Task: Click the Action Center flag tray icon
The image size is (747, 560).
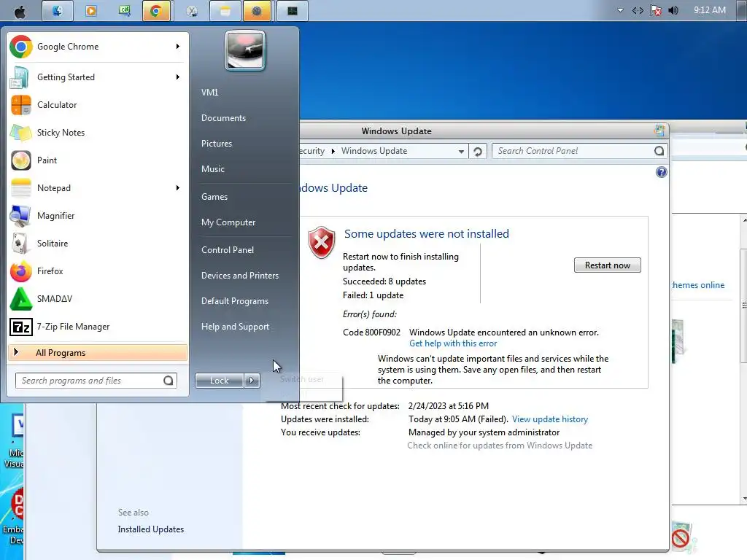Action: (656, 10)
